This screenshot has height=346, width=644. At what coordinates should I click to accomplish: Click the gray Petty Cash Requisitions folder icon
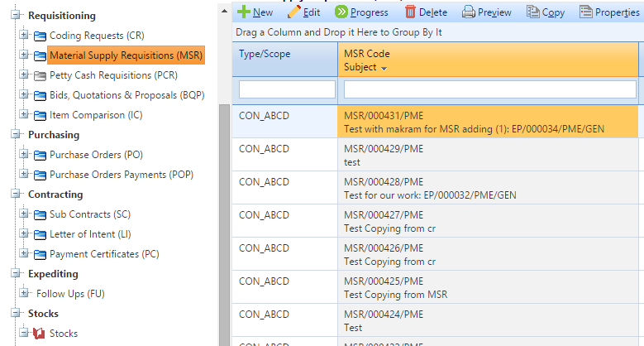(x=40, y=75)
